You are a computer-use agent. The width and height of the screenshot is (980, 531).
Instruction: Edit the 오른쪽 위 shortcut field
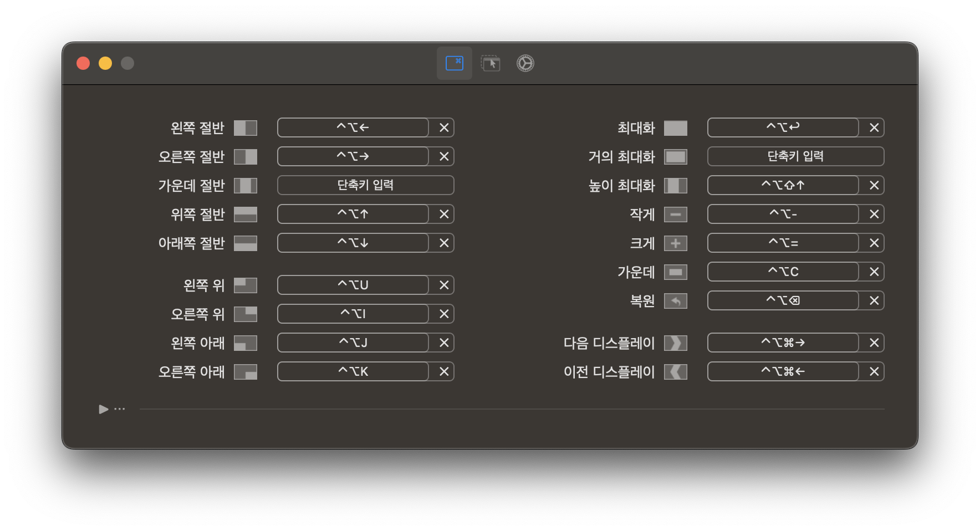click(x=353, y=314)
